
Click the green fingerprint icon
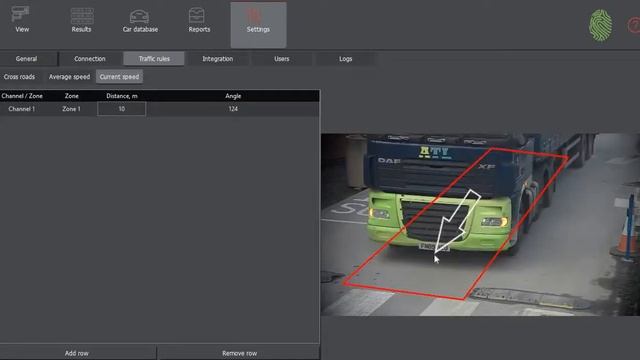600,25
